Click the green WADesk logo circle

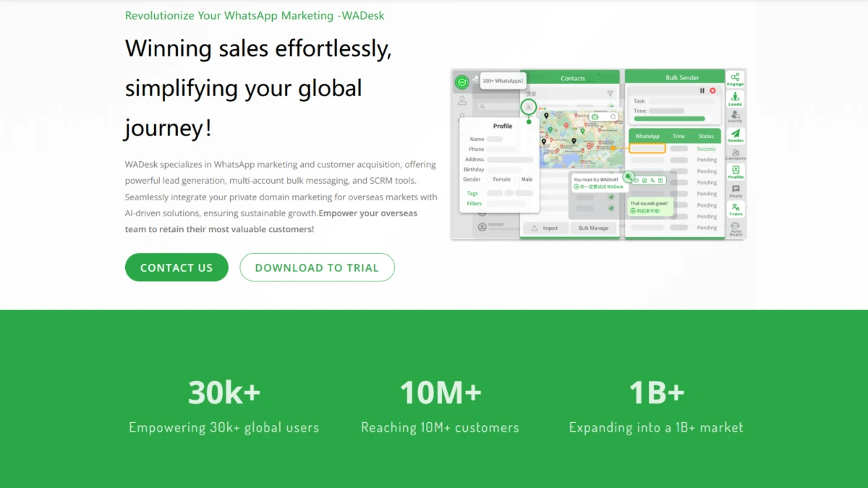pyautogui.click(x=461, y=82)
